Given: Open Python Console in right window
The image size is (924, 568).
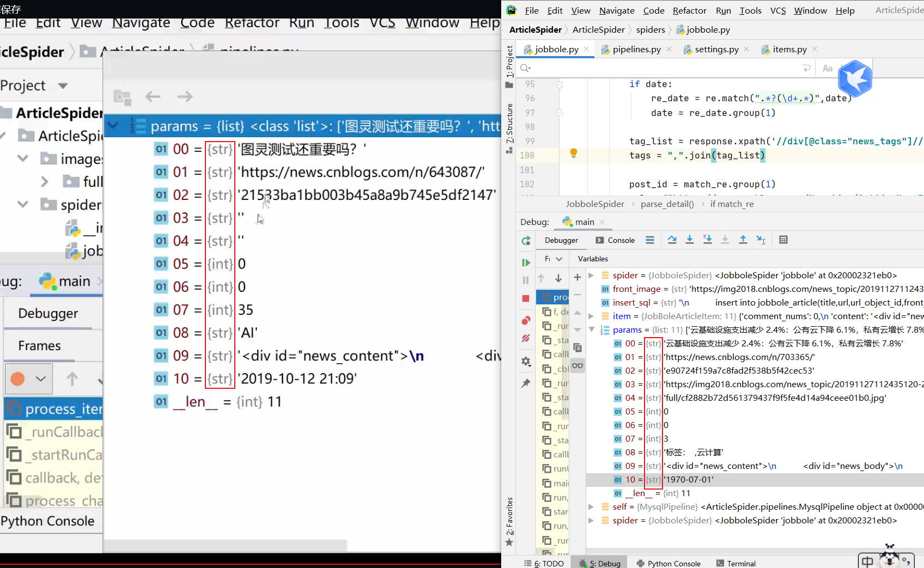Looking at the screenshot, I should (x=668, y=563).
